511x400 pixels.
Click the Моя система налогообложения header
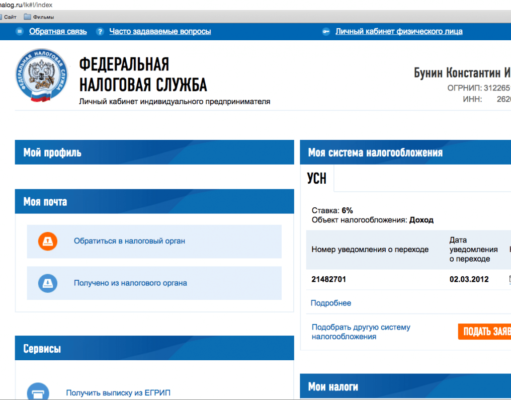coord(405,152)
